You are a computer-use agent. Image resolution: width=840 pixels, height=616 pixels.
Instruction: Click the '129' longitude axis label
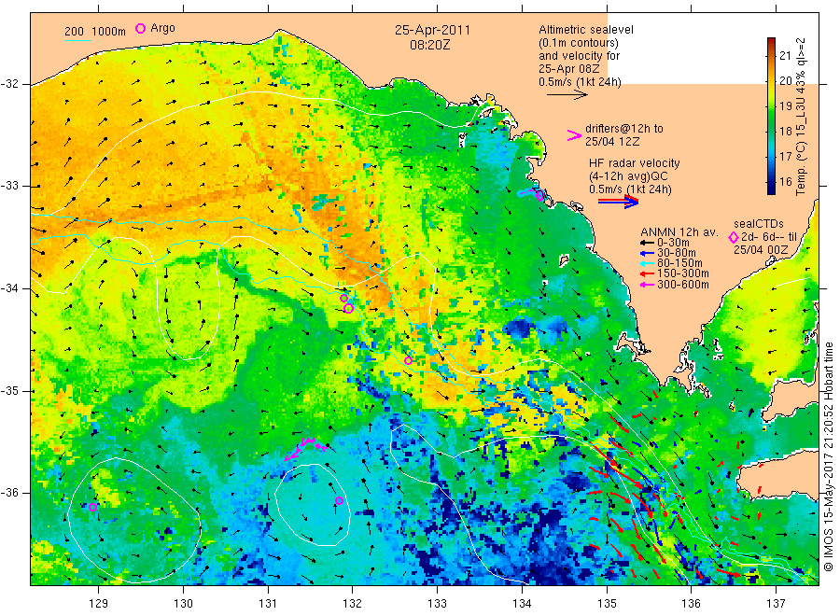click(99, 604)
